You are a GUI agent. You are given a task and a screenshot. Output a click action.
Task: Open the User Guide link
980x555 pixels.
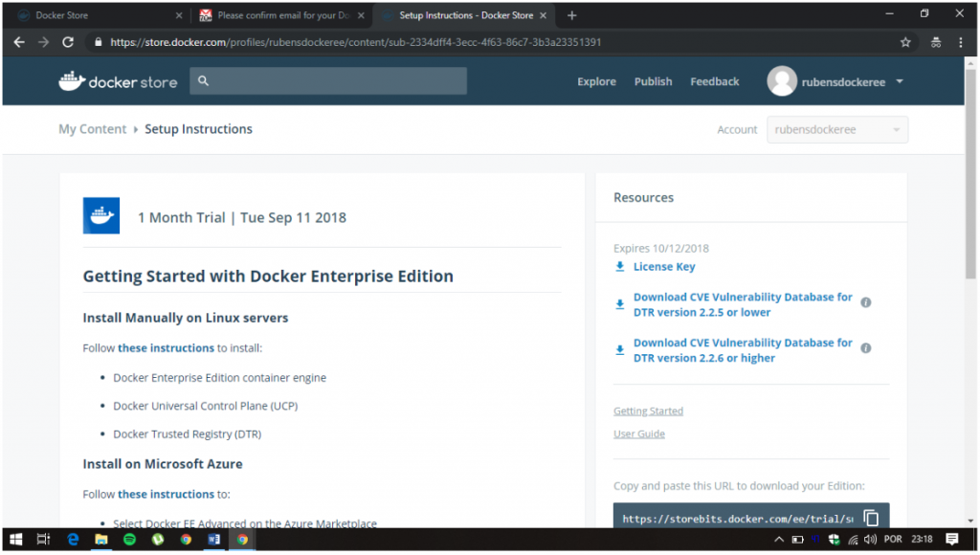[x=638, y=434]
